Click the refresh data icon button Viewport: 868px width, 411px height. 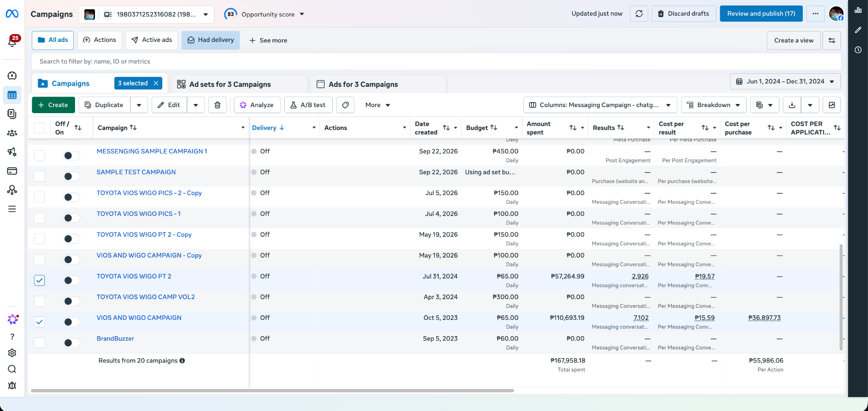tap(639, 14)
